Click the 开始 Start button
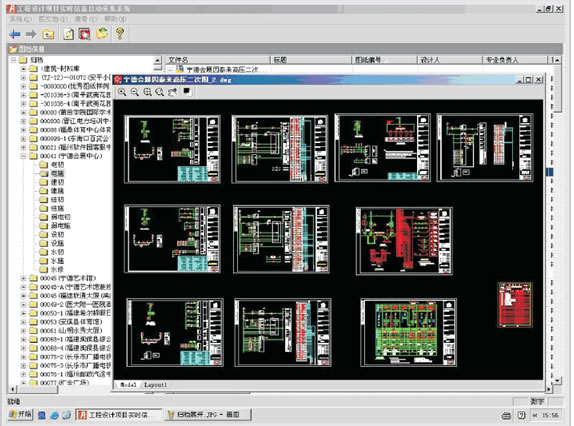 20,414
